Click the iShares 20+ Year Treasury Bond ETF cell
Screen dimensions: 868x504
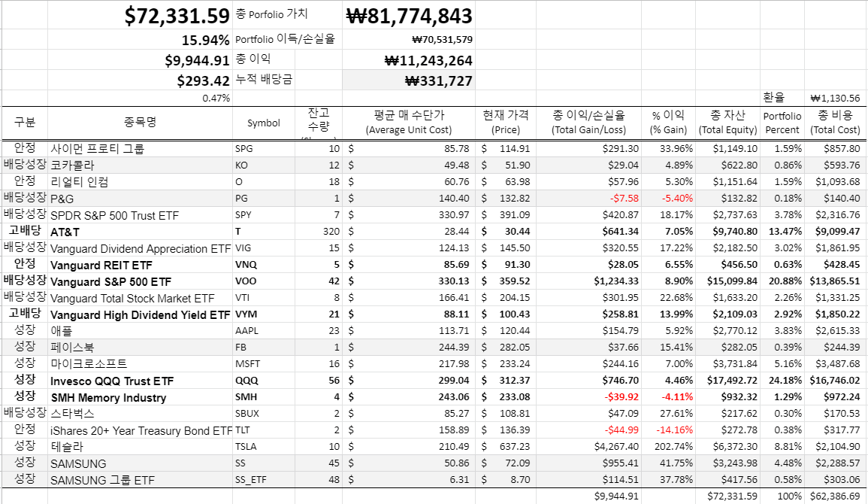[140, 430]
